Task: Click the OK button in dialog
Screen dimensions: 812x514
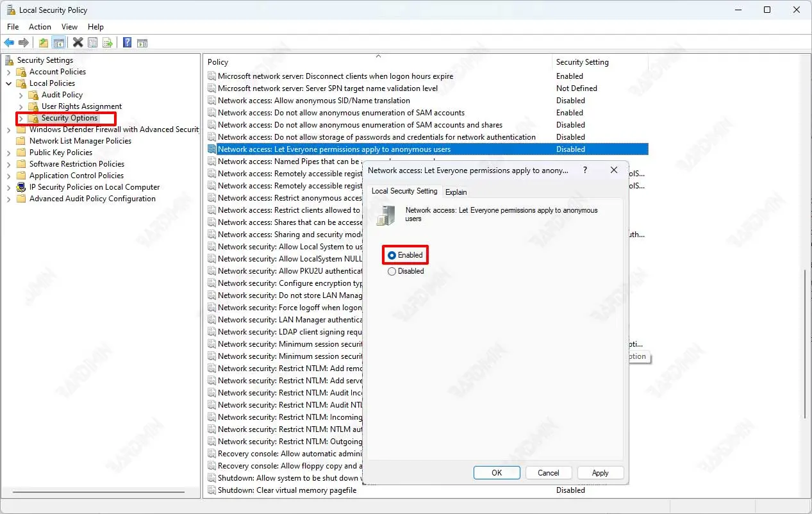Action: pos(497,472)
